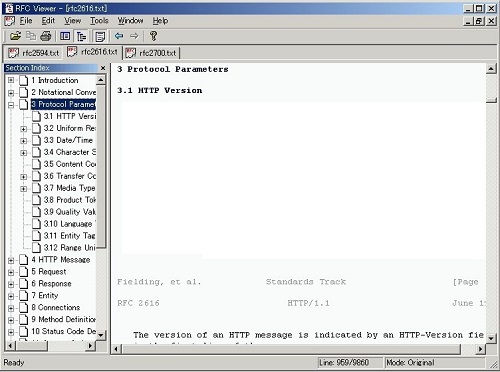This screenshot has width=500, height=372.
Task: Select 3.1 HTTP Version in the tree
Action: (70, 116)
